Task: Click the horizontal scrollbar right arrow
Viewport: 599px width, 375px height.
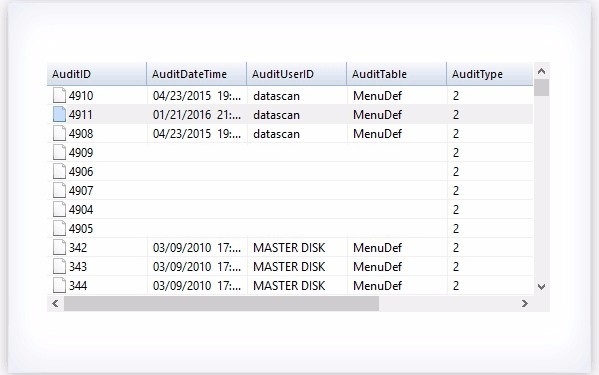Action: tap(525, 303)
